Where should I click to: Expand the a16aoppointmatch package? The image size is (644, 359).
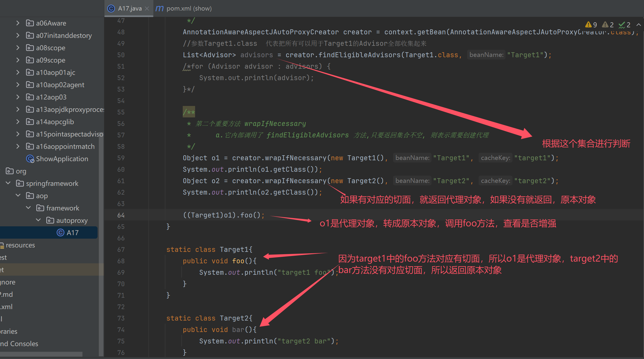pos(18,146)
